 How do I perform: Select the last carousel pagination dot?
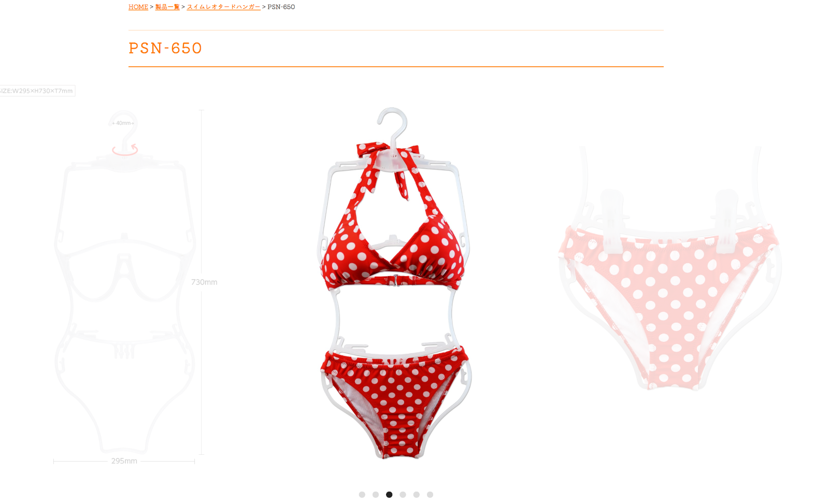[x=430, y=495]
